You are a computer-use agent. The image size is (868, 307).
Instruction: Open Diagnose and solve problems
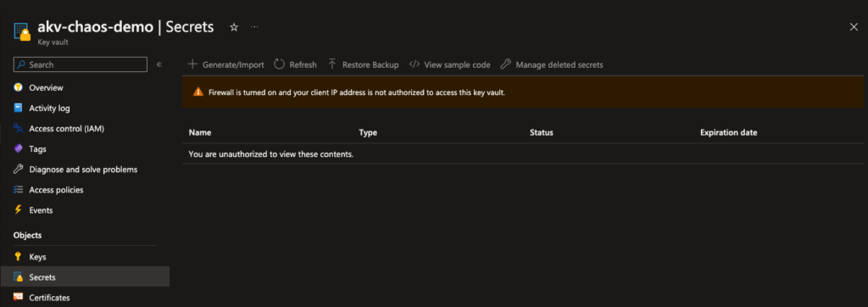(83, 169)
